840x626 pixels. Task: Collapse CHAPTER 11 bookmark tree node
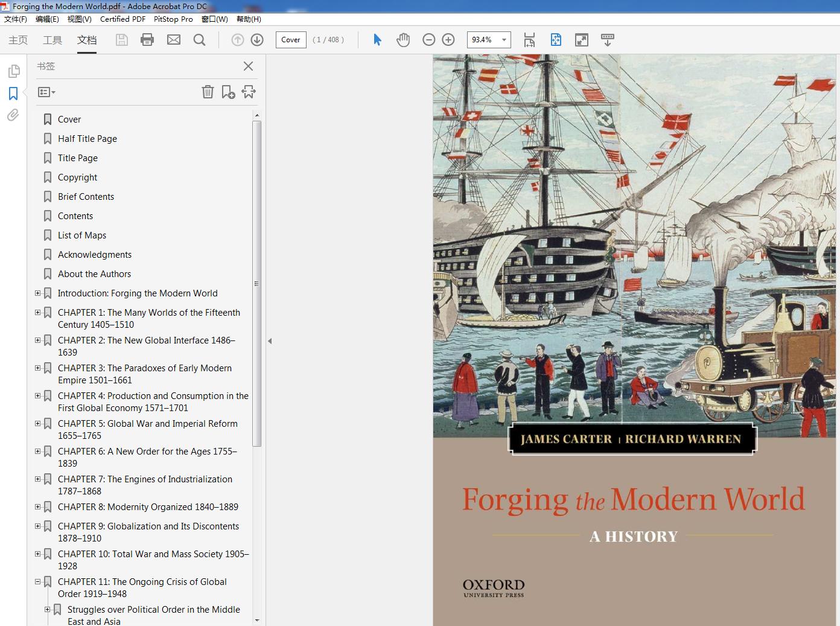tap(38, 582)
